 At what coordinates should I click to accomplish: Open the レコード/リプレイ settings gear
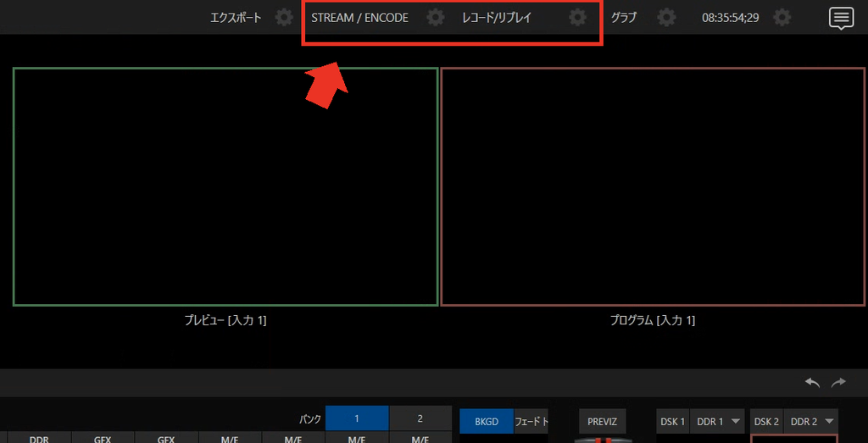click(x=577, y=18)
